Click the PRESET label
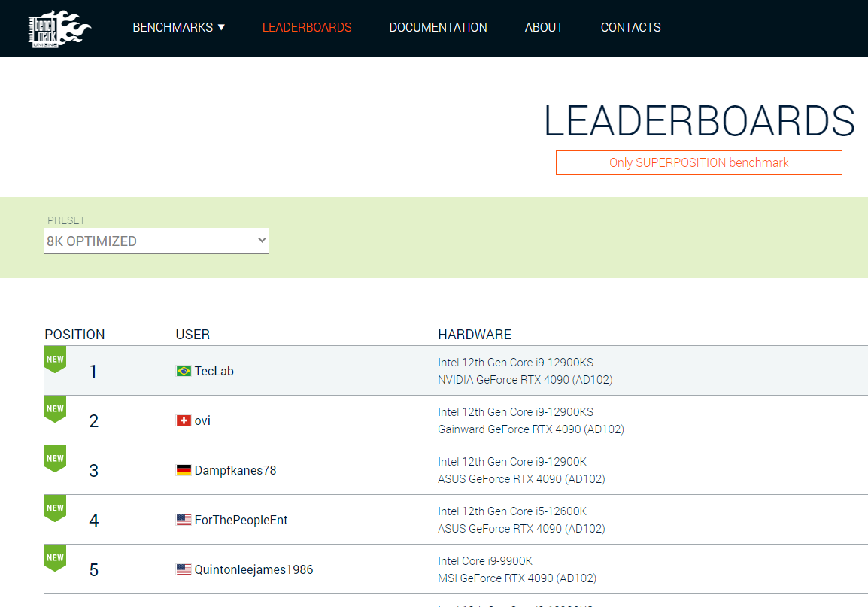Image resolution: width=868 pixels, height=607 pixels. (66, 220)
